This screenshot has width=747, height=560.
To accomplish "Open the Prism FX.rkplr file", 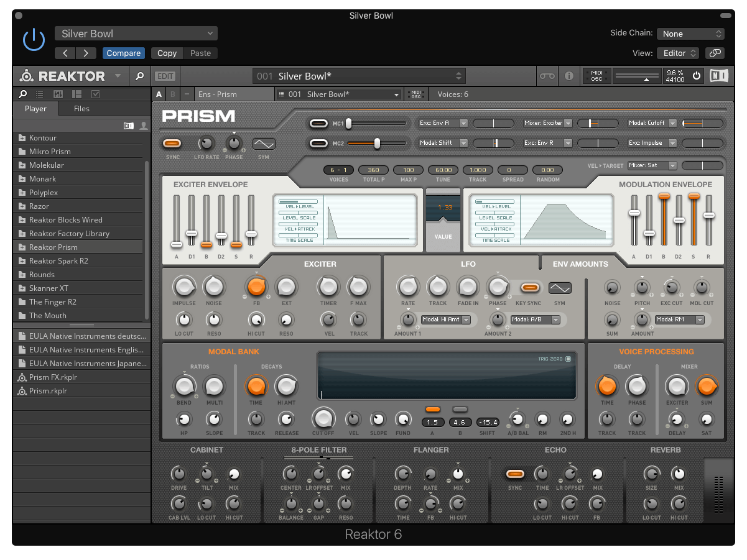I will click(x=53, y=377).
